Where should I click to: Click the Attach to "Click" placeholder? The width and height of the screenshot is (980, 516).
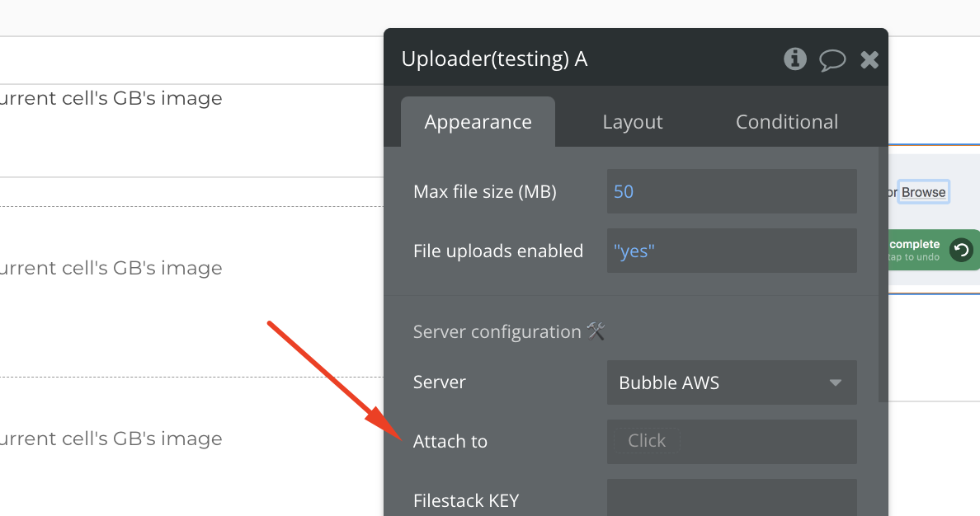(647, 440)
